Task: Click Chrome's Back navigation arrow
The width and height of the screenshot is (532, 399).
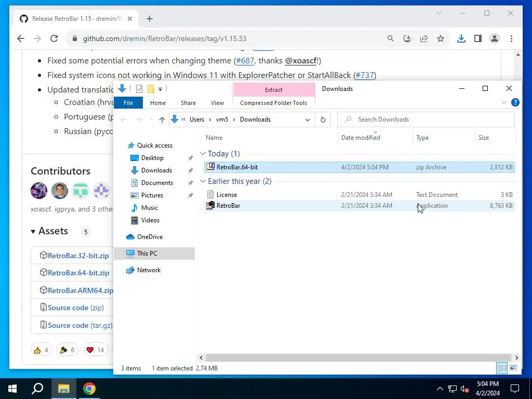Action: (x=21, y=38)
